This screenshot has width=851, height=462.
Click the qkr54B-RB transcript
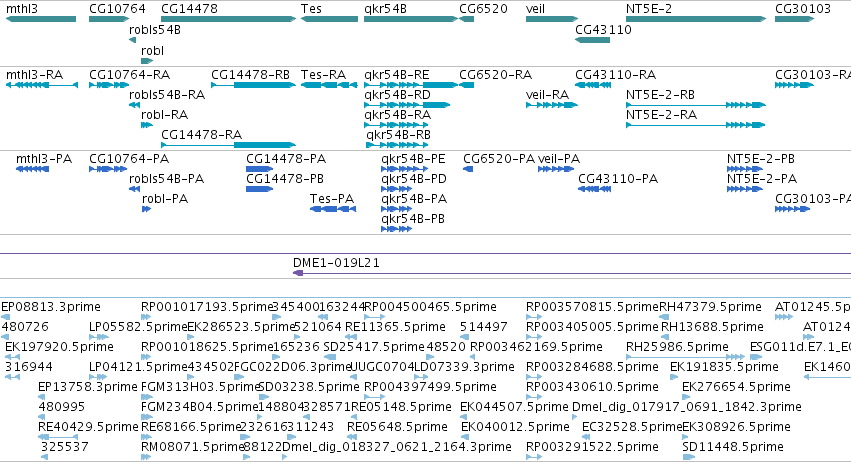[397, 145]
